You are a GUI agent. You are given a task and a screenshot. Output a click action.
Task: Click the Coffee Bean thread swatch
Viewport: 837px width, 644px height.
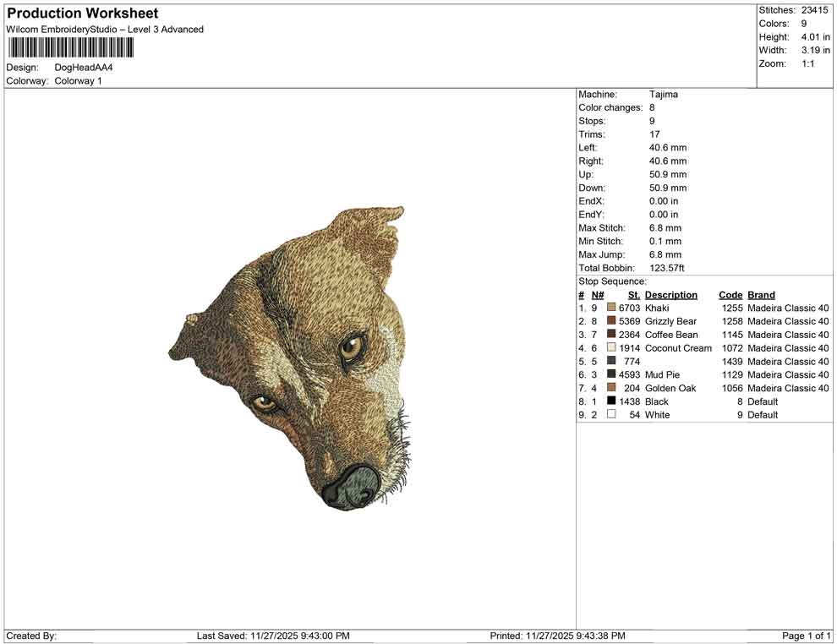(610, 335)
